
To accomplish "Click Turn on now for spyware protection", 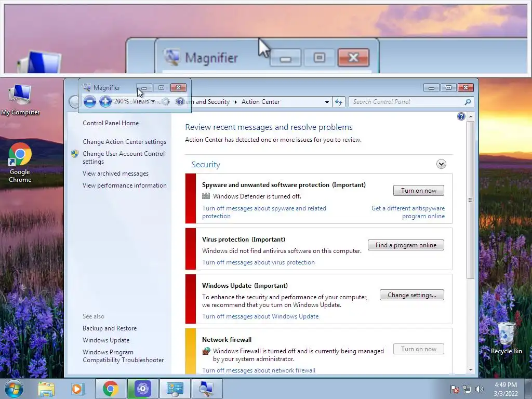I will pyautogui.click(x=419, y=191).
